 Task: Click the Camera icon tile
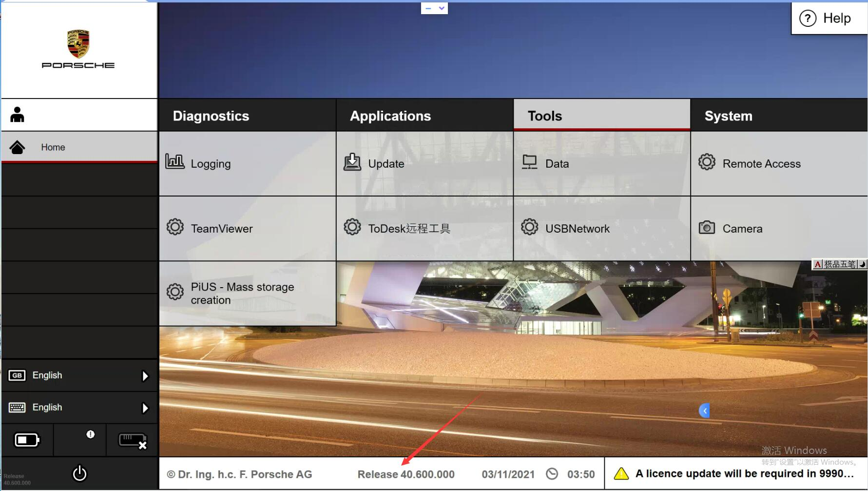click(x=707, y=228)
